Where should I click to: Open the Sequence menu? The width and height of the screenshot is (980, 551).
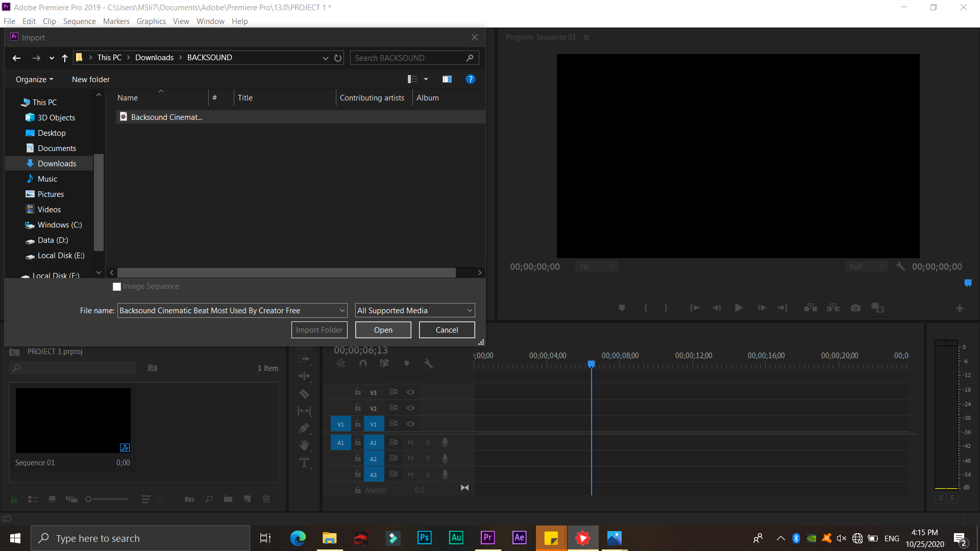click(x=79, y=21)
